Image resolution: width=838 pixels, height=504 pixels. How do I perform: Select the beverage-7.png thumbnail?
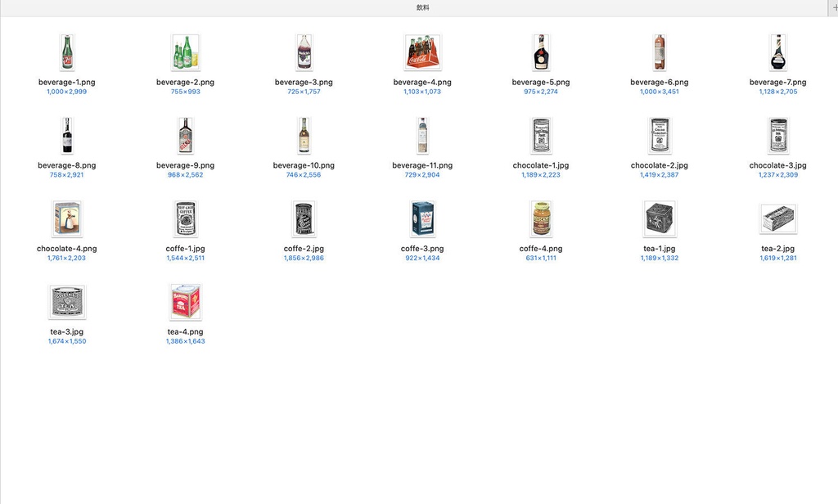pos(778,52)
